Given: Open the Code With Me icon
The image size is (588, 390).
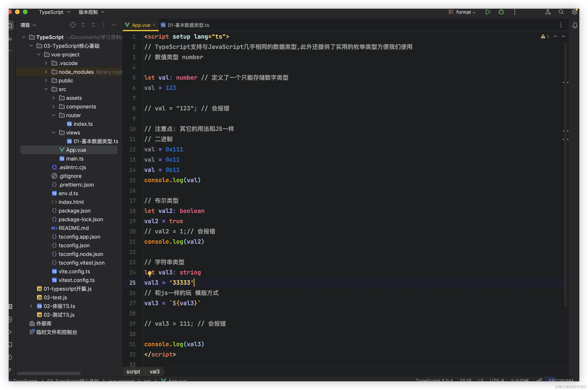Looking at the screenshot, I should 548,12.
